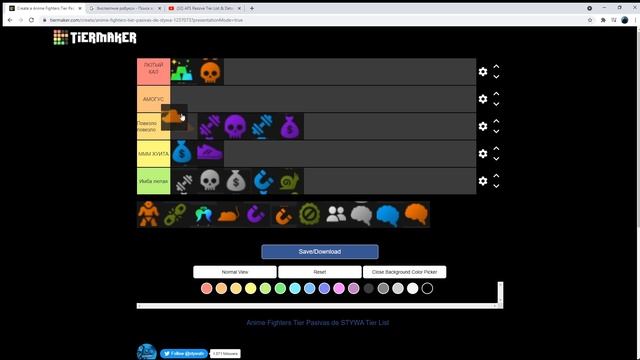Select the purple dumbbell item
Viewport: 640px width, 360px height.
pyautogui.click(x=210, y=127)
